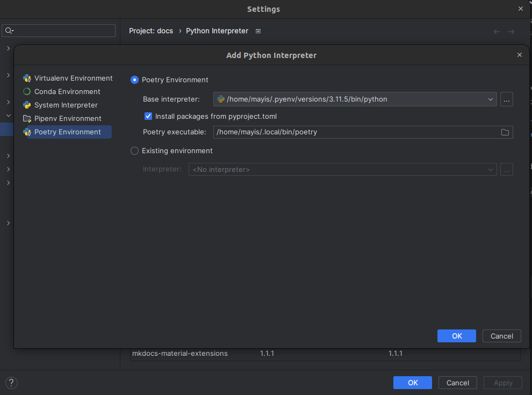The height and width of the screenshot is (395, 532).
Task: Cancel the Add Python Interpreter dialog
Action: pyautogui.click(x=501, y=335)
